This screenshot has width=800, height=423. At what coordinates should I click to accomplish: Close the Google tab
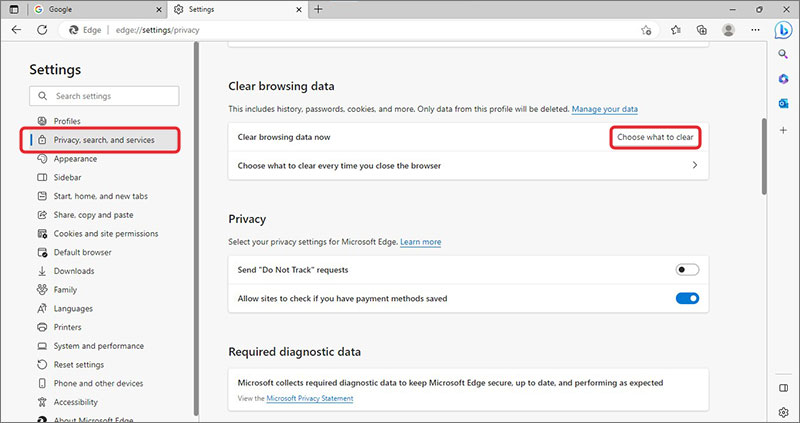pos(159,9)
